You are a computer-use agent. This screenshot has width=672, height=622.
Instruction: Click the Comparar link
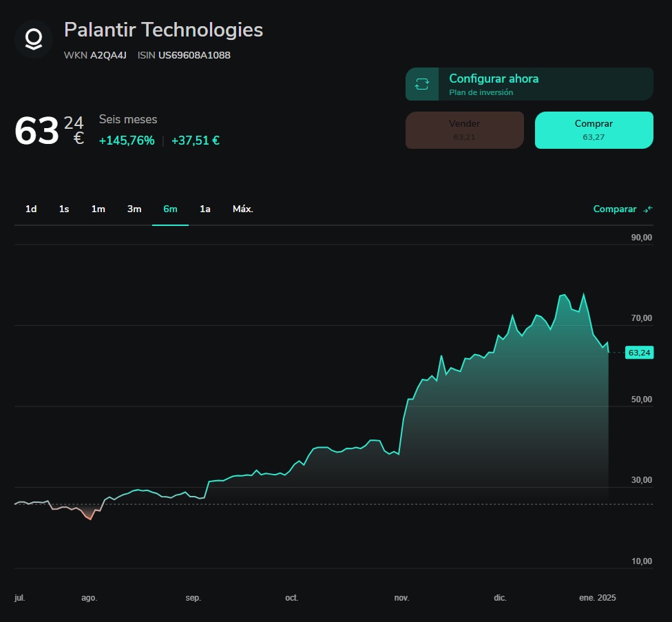point(614,209)
